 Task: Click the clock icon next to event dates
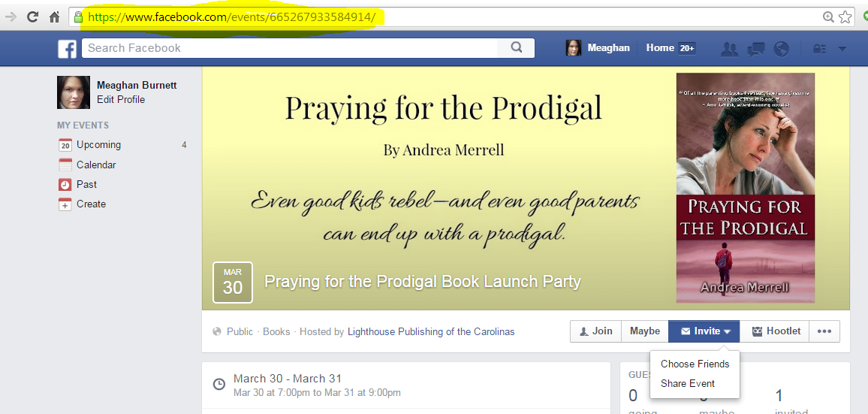click(219, 384)
